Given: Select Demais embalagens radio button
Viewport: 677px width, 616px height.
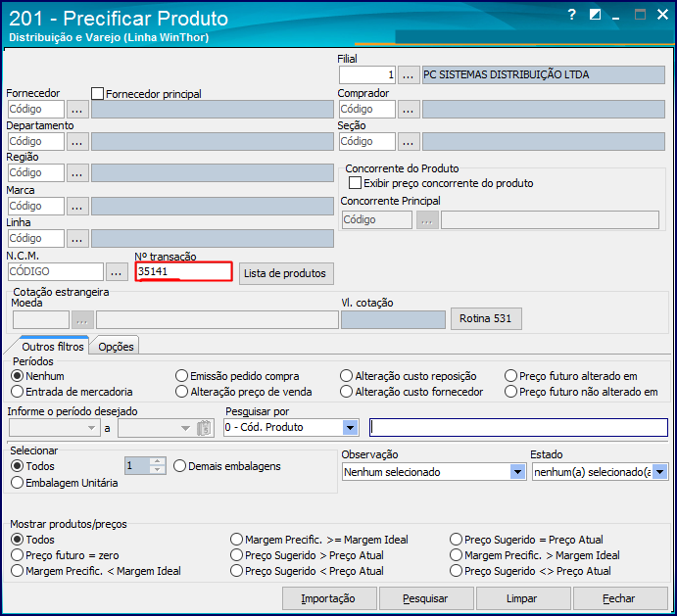Looking at the screenshot, I should click(179, 466).
